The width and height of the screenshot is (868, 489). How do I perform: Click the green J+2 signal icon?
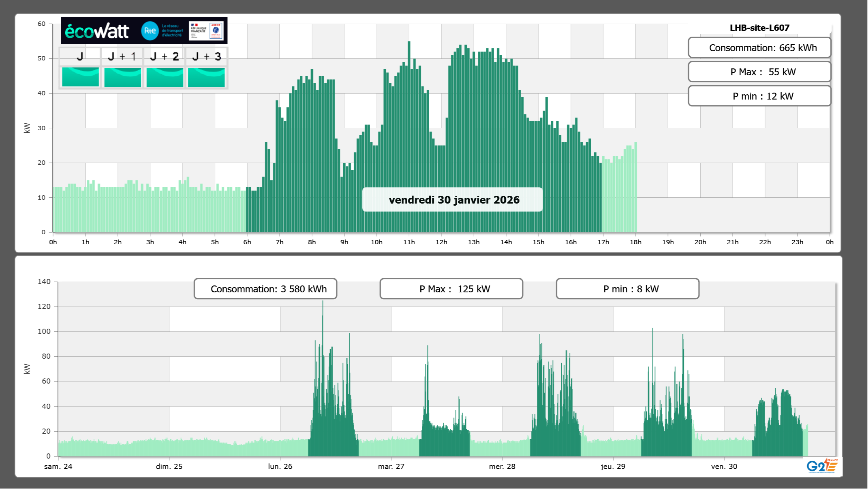point(165,77)
